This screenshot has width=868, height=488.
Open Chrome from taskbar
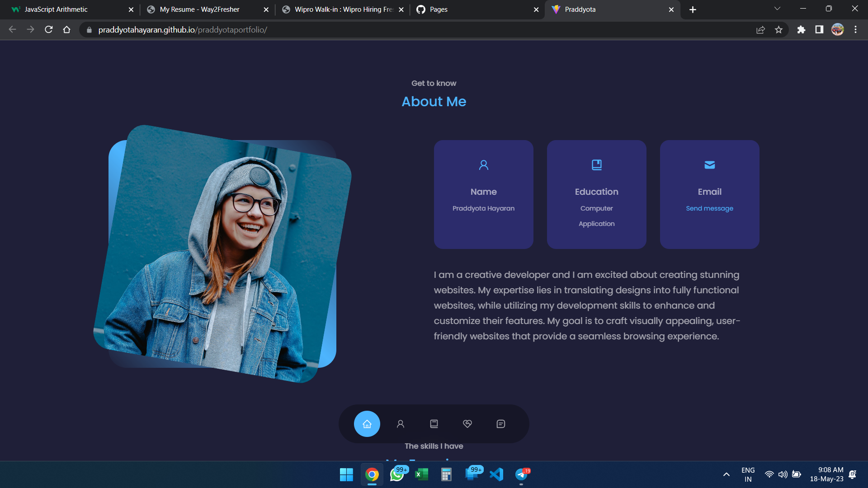[372, 474]
